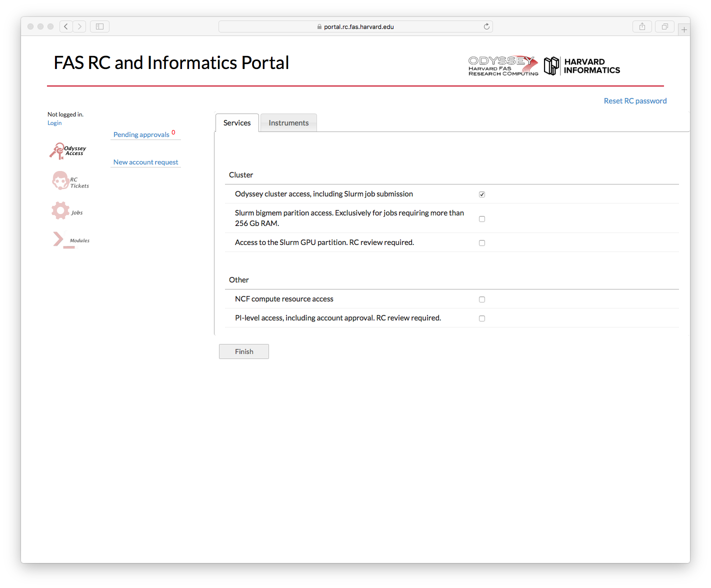Click the Safari share icon
Screen dimensions: 711x588
tap(642, 26)
